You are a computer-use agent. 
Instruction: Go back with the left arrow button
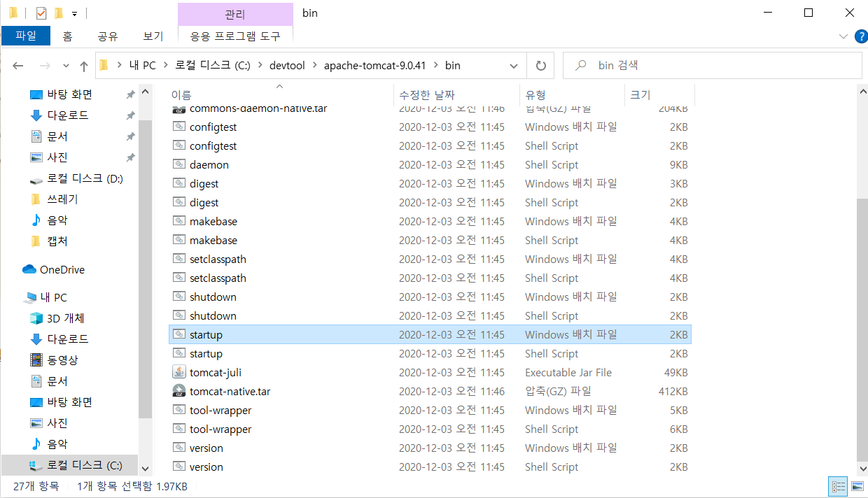click(x=18, y=66)
